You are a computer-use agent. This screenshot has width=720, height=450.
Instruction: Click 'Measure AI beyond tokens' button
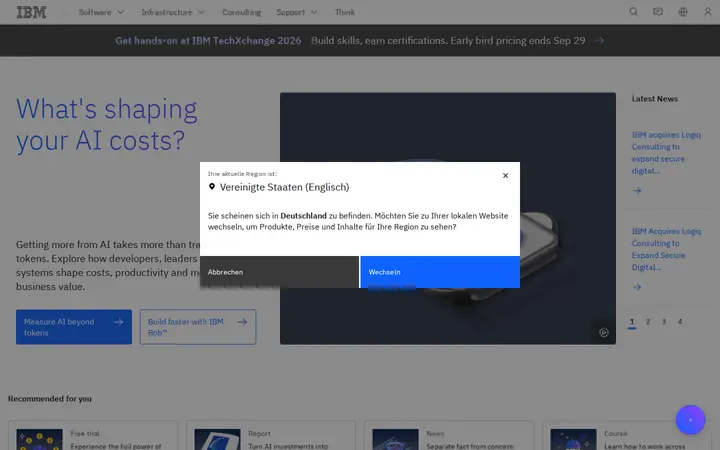click(74, 327)
